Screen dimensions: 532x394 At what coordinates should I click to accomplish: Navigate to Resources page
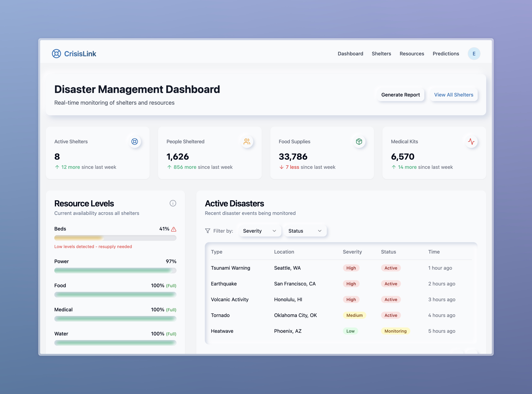coord(412,54)
